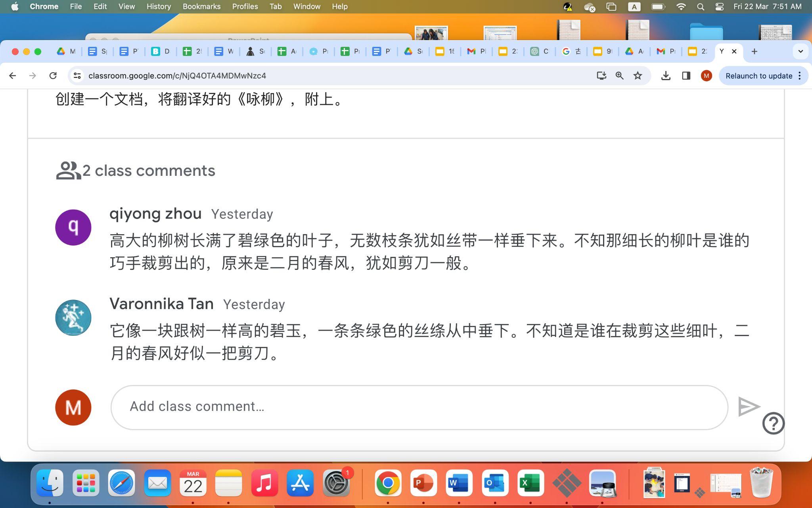
Task: Open the help question mark button
Action: (x=773, y=423)
